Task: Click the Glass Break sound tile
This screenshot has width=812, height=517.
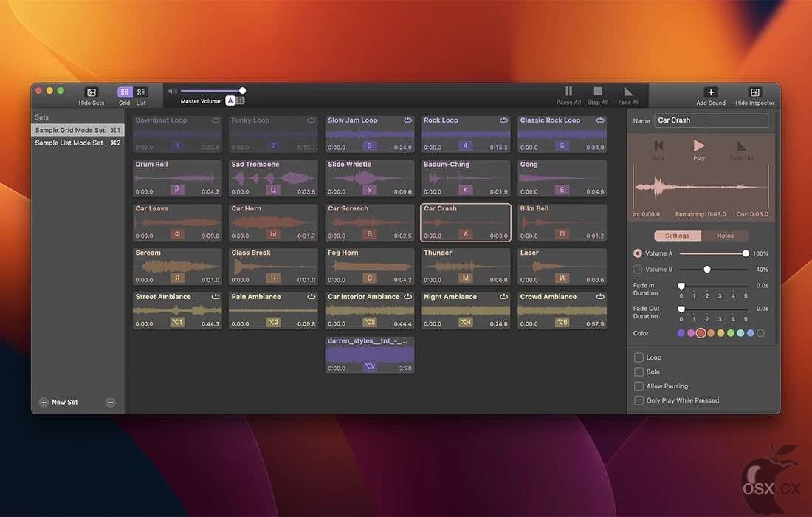Action: click(x=273, y=266)
